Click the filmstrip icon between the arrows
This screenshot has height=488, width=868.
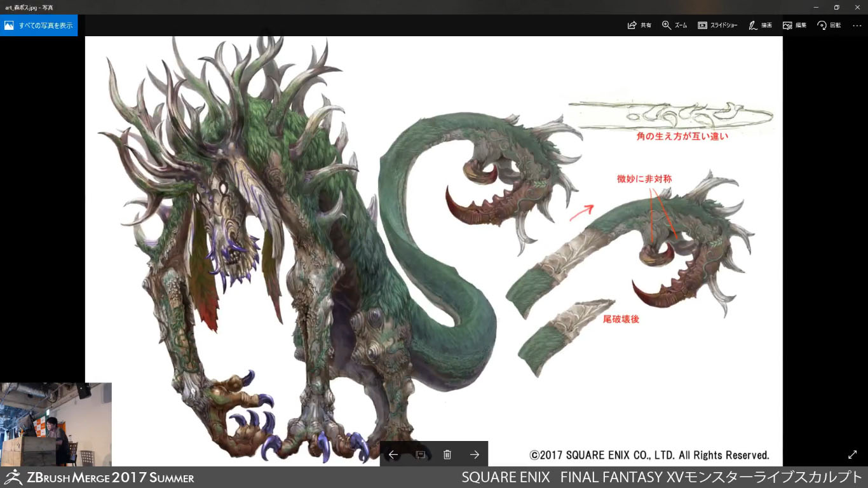(420, 454)
